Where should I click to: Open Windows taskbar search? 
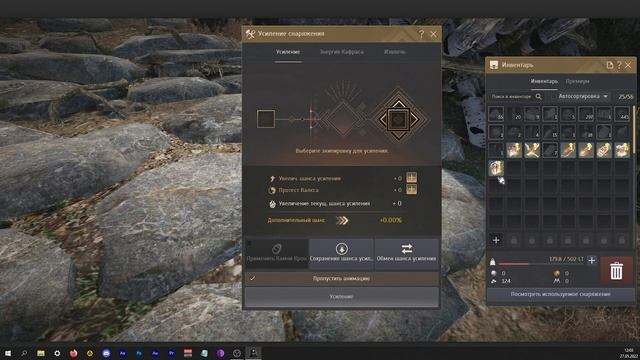[24, 353]
